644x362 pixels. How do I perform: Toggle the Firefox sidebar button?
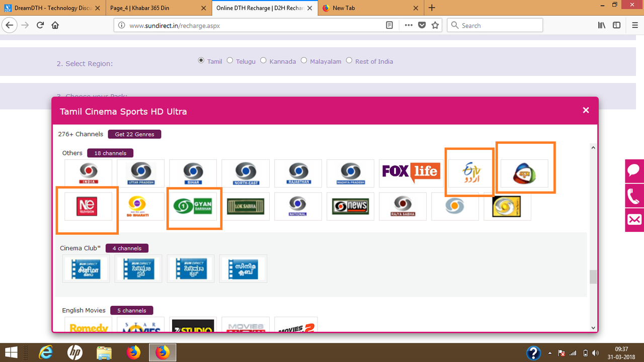pyautogui.click(x=616, y=25)
